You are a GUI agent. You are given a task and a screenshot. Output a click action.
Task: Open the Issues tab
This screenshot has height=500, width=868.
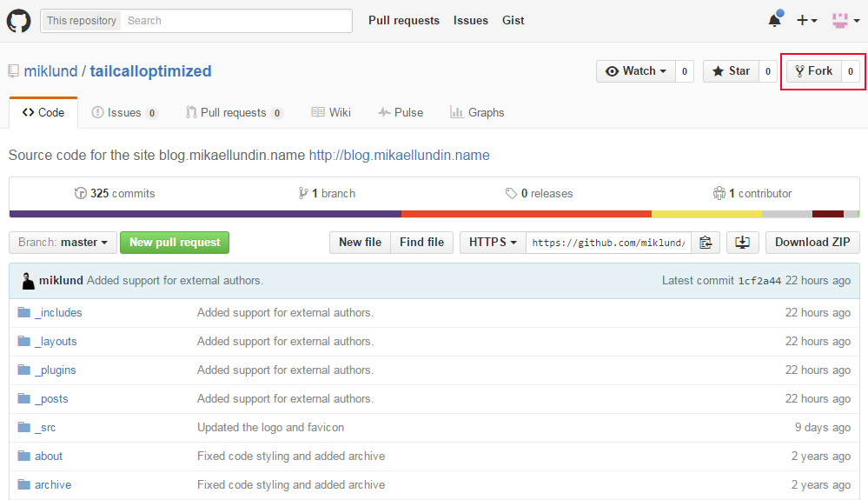[124, 113]
